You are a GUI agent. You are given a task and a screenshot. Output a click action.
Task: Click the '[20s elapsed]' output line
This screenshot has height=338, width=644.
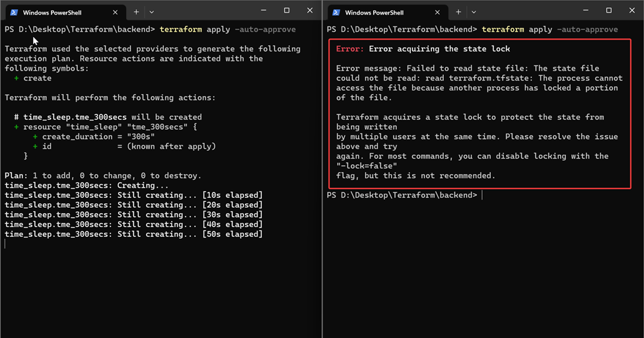pyautogui.click(x=133, y=205)
